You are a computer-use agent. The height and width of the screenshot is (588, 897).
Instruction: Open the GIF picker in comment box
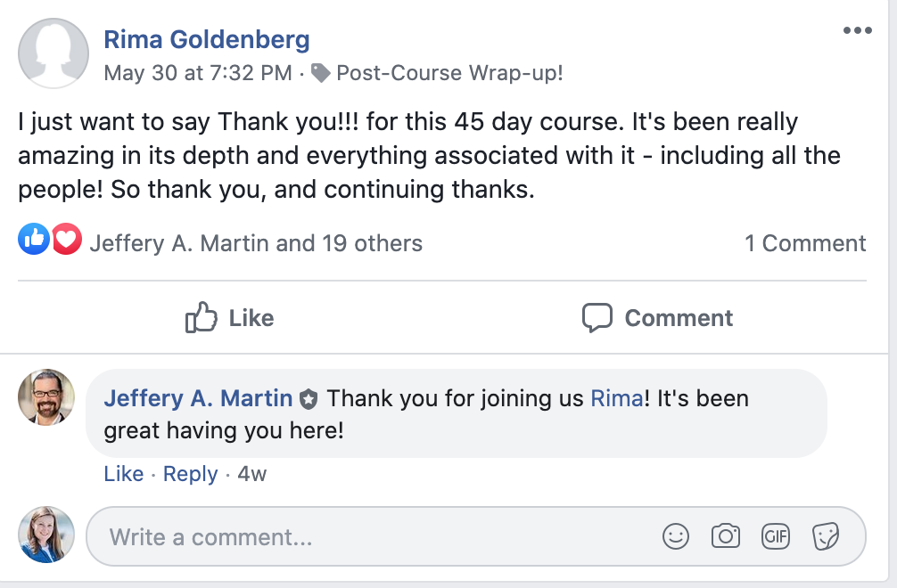click(x=776, y=536)
